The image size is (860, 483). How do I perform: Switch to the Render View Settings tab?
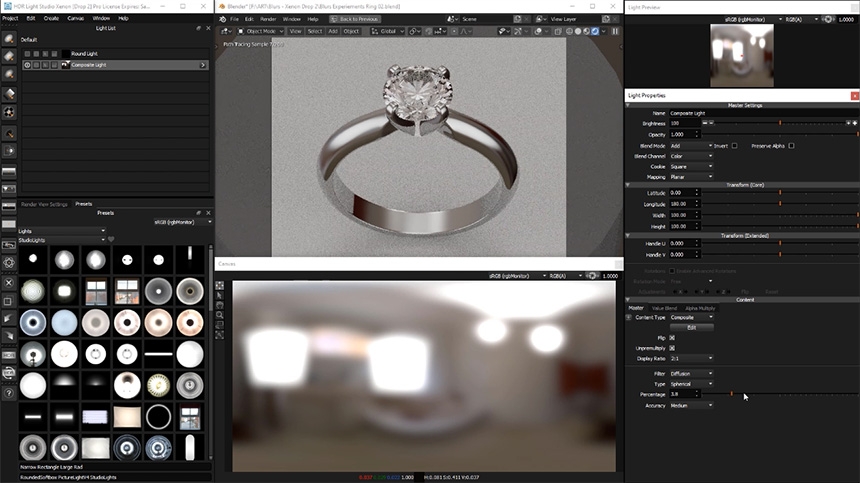pyautogui.click(x=44, y=204)
